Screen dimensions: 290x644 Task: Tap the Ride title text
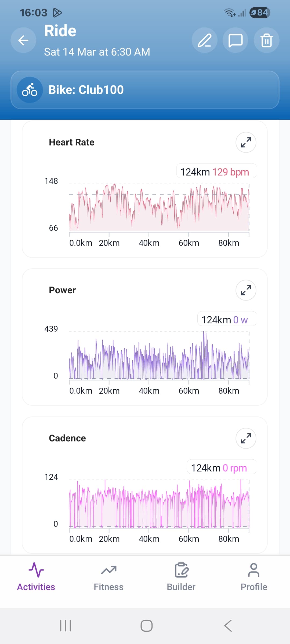60,31
